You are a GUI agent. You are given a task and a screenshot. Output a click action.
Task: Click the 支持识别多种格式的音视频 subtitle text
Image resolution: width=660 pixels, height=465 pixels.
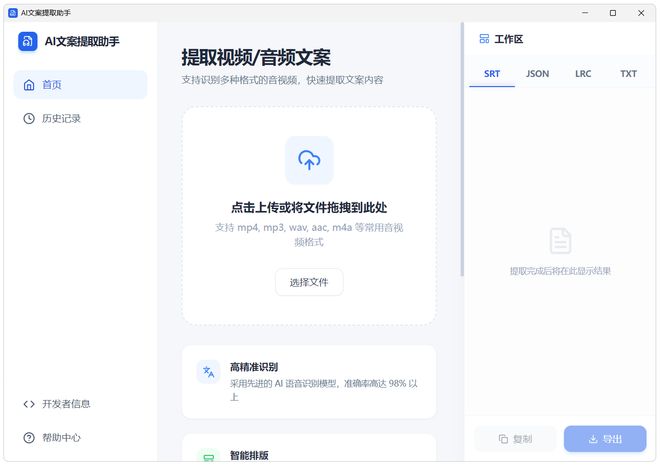pos(282,80)
